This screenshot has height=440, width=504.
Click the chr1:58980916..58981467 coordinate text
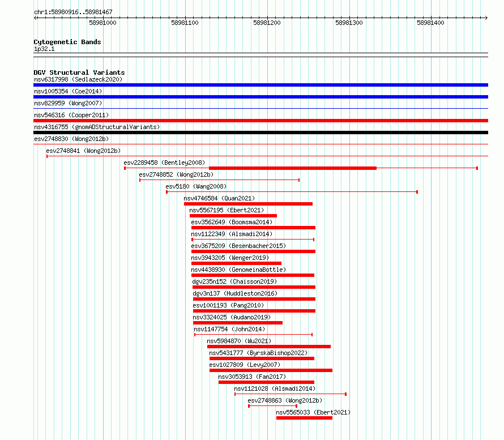click(x=73, y=12)
